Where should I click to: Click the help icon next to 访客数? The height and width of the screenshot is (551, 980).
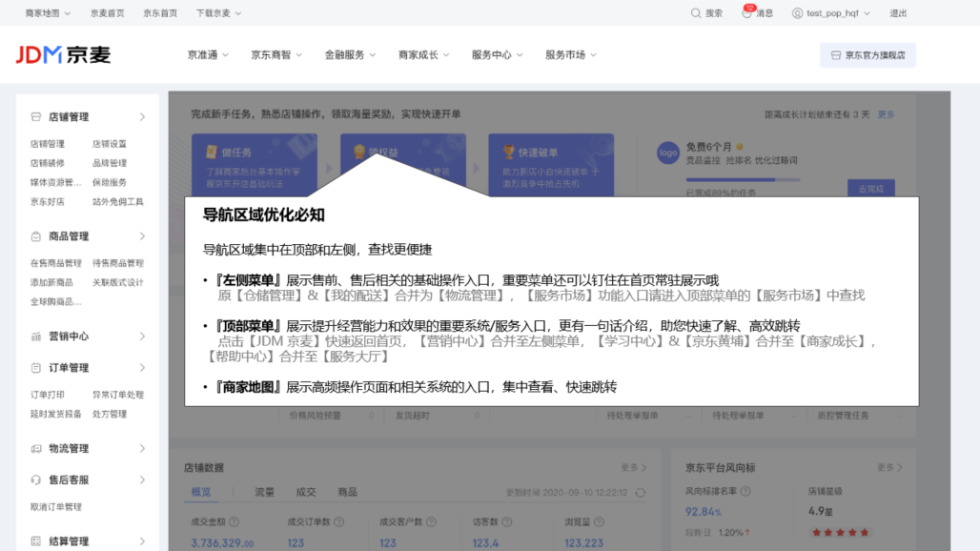click(507, 521)
